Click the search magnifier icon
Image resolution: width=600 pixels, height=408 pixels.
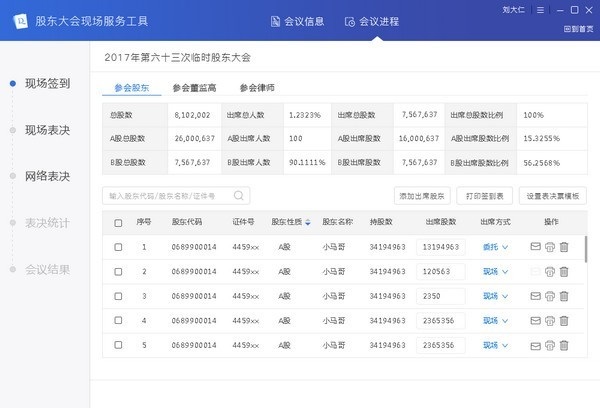click(x=239, y=196)
